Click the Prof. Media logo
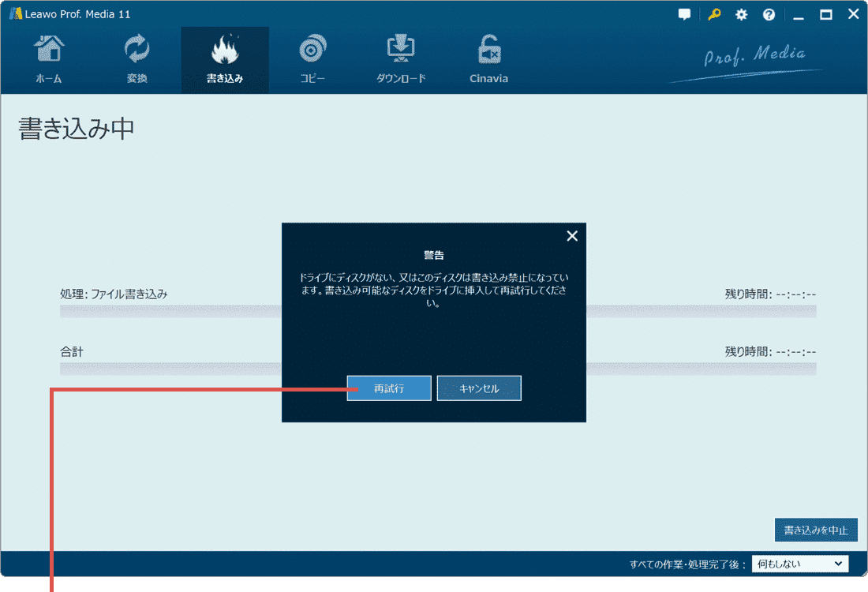Viewport: 868px width, 592px height. point(754,57)
